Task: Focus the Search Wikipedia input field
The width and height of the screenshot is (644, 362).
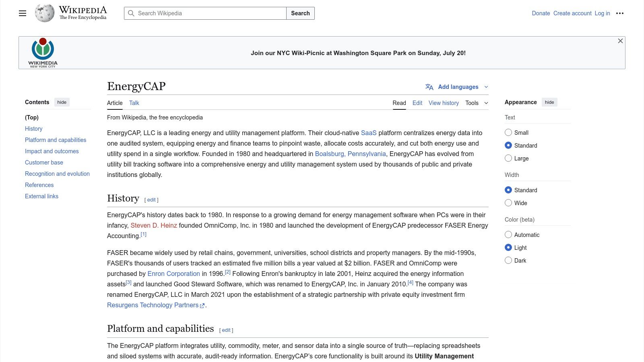Action: coord(205,13)
